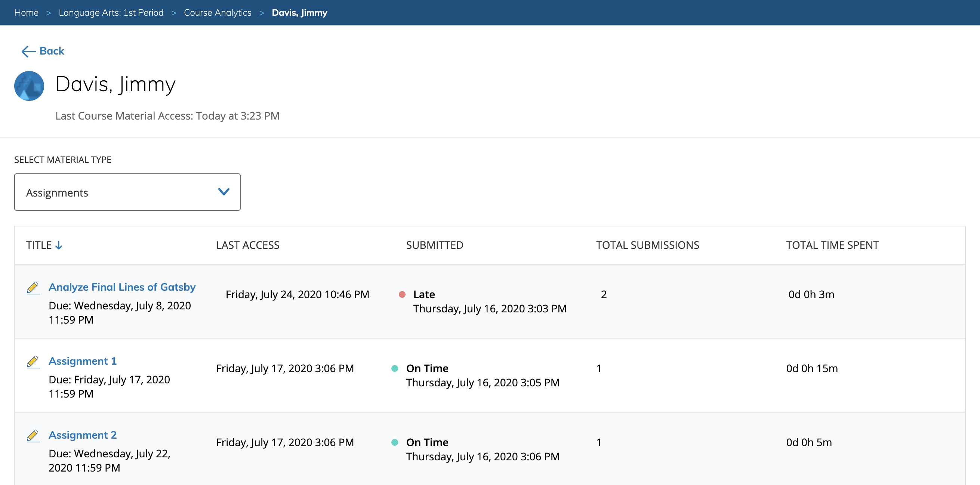Open the Assignment 1 link

83,361
